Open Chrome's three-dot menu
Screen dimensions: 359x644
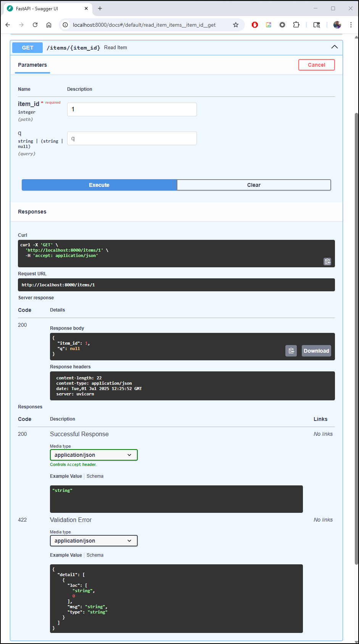(x=351, y=25)
